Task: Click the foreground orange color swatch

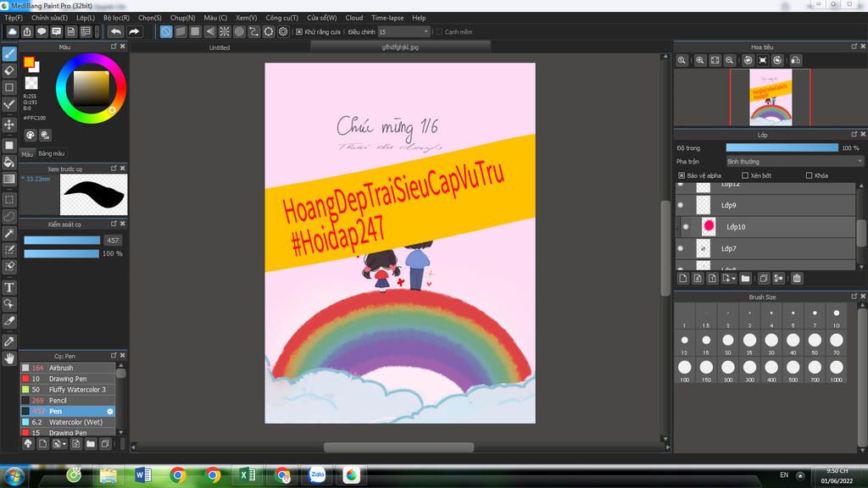Action: click(29, 62)
